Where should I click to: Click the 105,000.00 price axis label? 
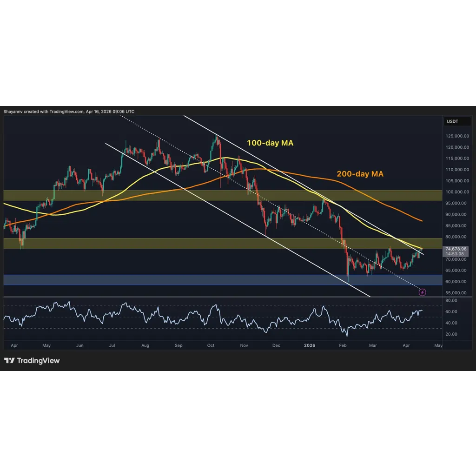(457, 181)
